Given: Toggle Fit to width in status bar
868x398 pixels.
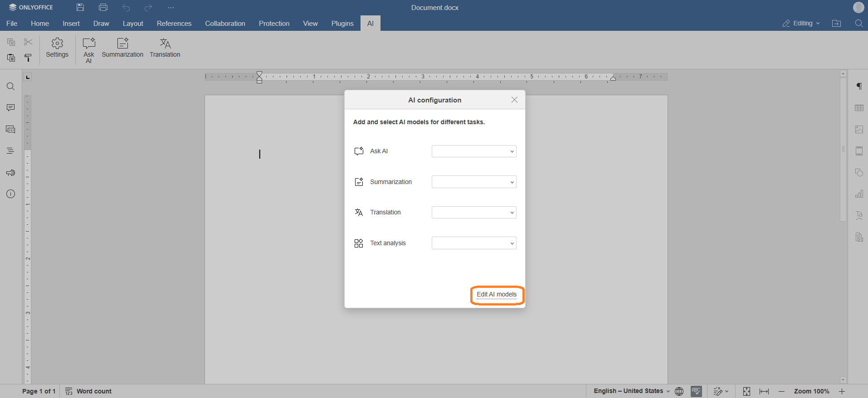Looking at the screenshot, I should 764,391.
